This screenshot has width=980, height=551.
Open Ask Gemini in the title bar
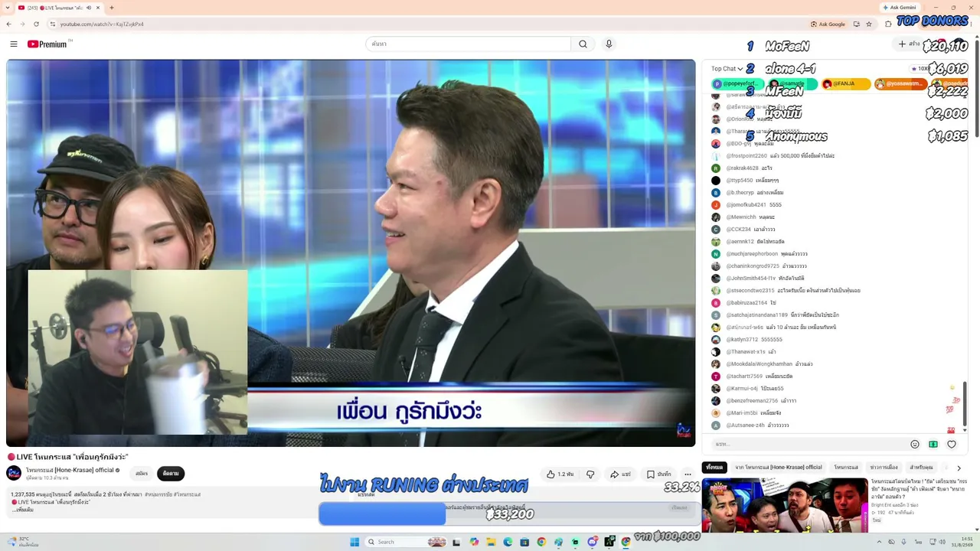click(x=898, y=8)
